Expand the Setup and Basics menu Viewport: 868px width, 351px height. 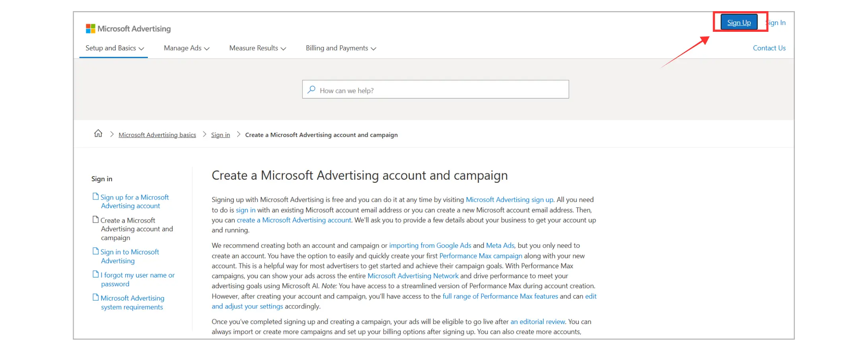(114, 48)
